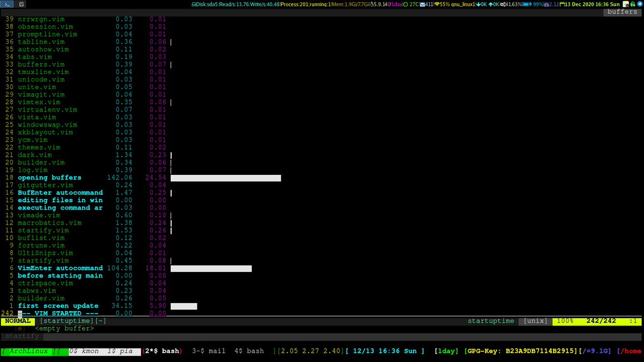Click the calendar date 13 Dec 2020
Viewport: 644px width, 362px height.
[591, 5]
